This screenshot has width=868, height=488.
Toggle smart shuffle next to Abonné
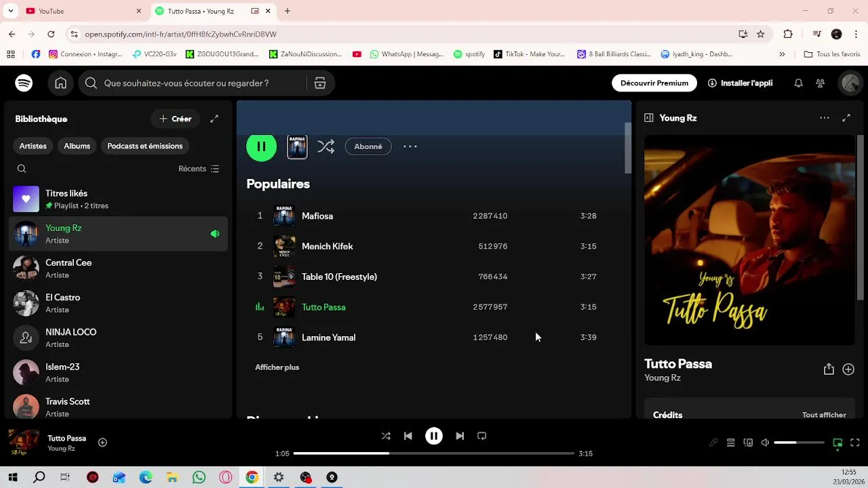click(x=326, y=146)
